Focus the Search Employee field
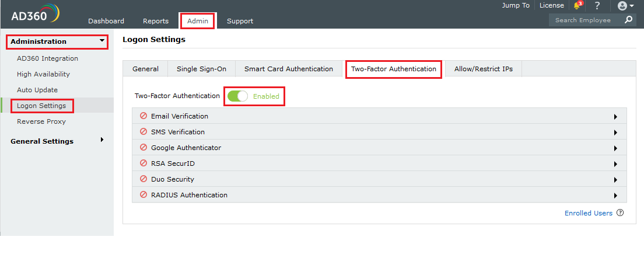644x268 pixels. pos(583,20)
